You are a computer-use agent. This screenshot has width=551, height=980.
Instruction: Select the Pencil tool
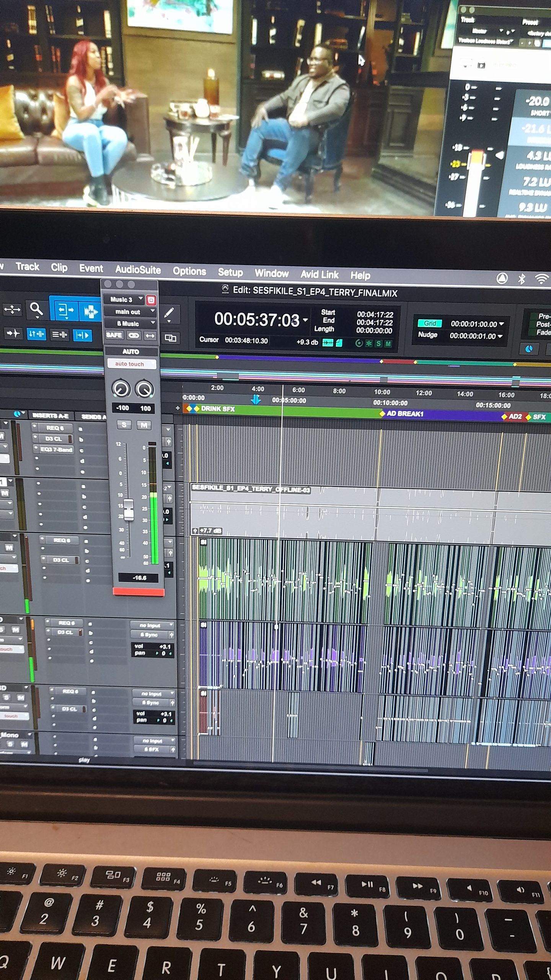click(x=169, y=313)
